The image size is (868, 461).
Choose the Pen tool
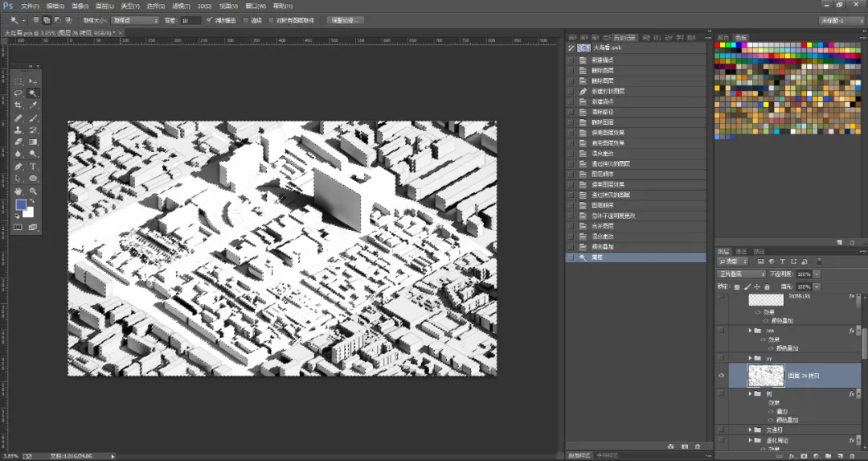pos(18,167)
